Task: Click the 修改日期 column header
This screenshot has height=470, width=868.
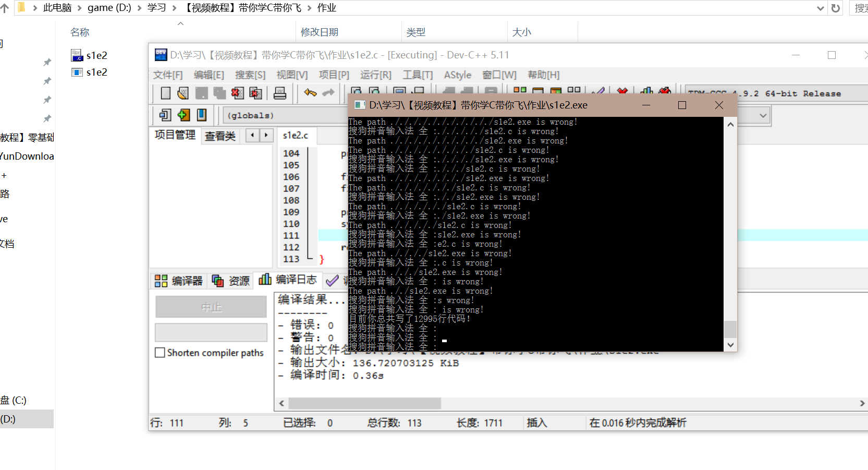Action: point(320,32)
